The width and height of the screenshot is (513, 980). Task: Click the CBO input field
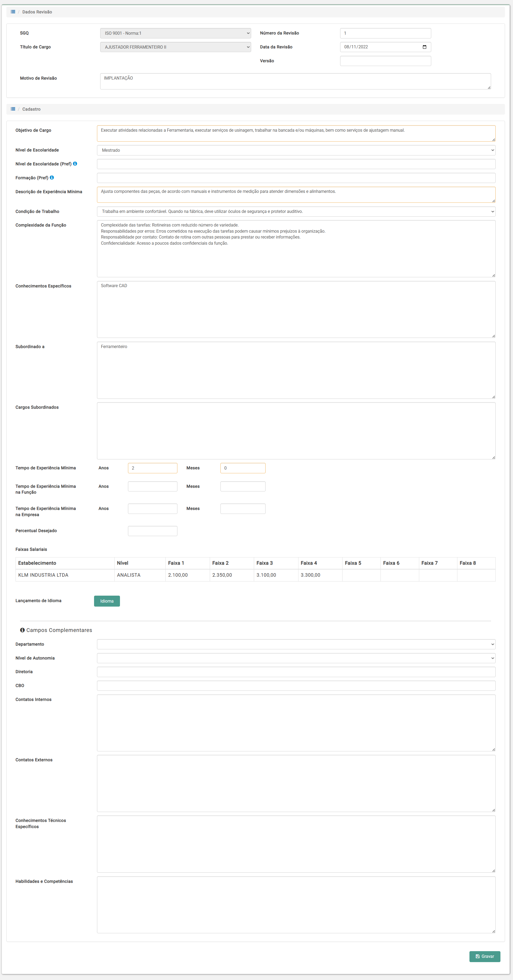click(296, 686)
